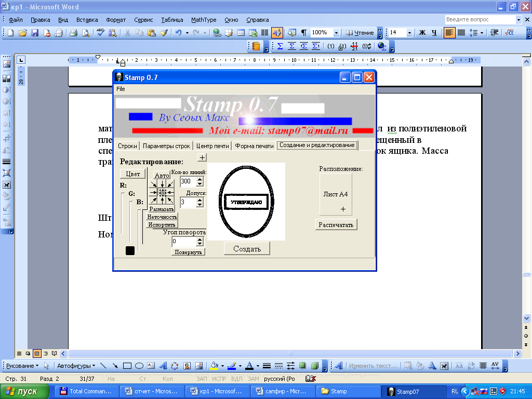
Task: Select the Oval drawing tool
Action: tap(139, 366)
